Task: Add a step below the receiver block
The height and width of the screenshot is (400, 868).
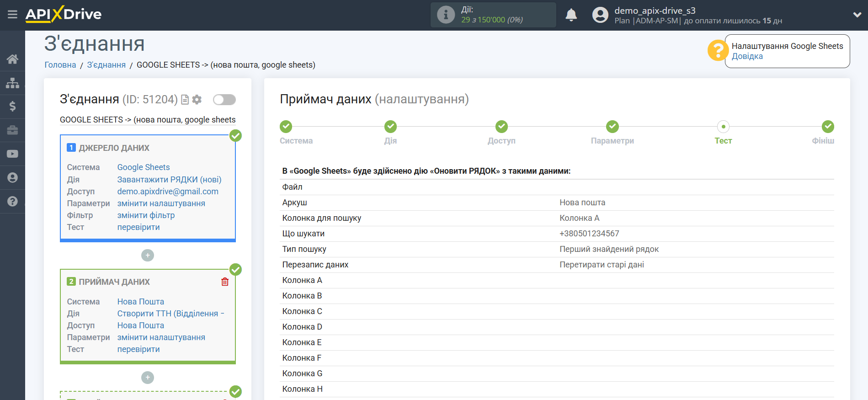Action: [x=148, y=378]
